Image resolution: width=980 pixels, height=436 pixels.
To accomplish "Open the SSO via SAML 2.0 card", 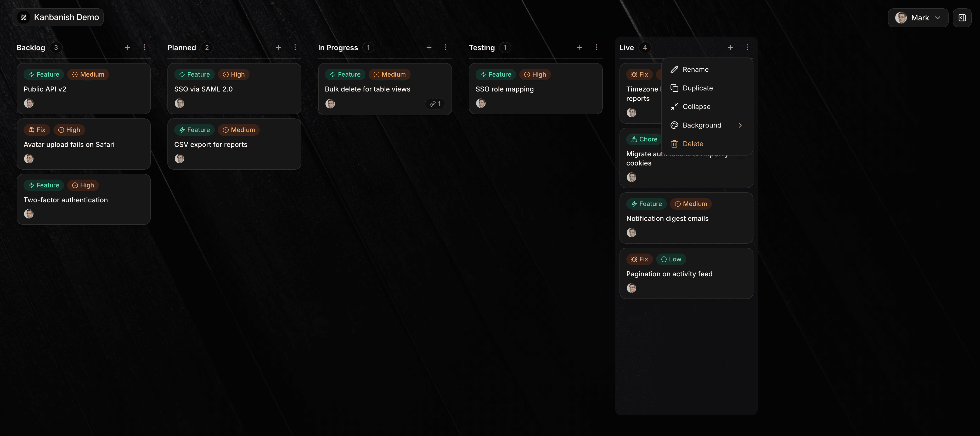I will pos(234,89).
